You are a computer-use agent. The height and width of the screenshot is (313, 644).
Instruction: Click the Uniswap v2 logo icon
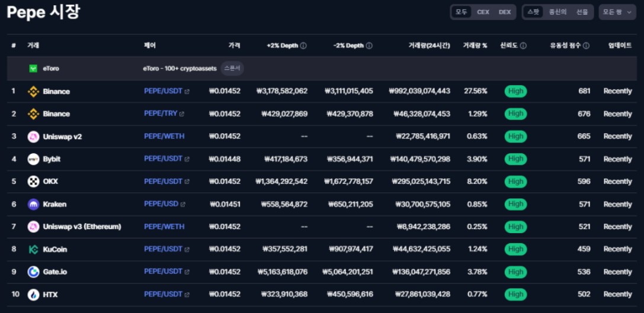point(33,137)
